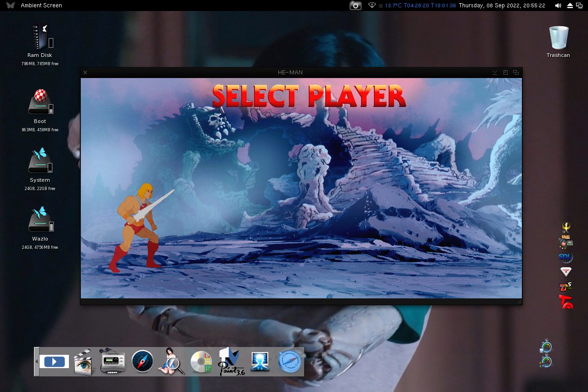Open the CD audio player dock icon

point(201,361)
